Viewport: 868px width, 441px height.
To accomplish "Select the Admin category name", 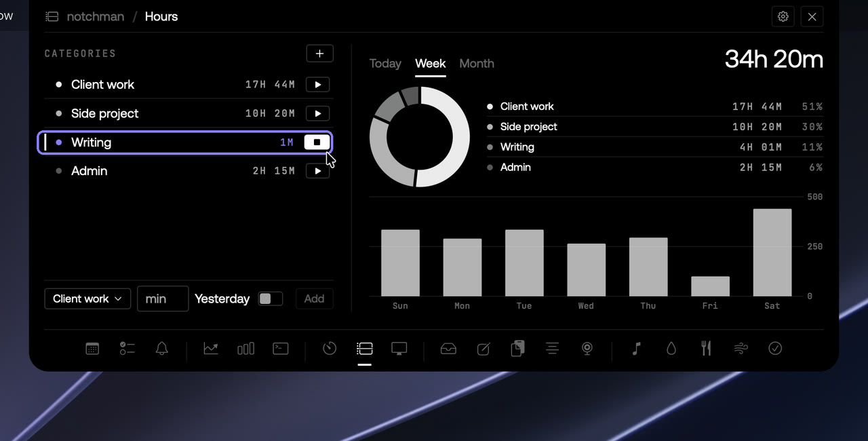I will (90, 171).
